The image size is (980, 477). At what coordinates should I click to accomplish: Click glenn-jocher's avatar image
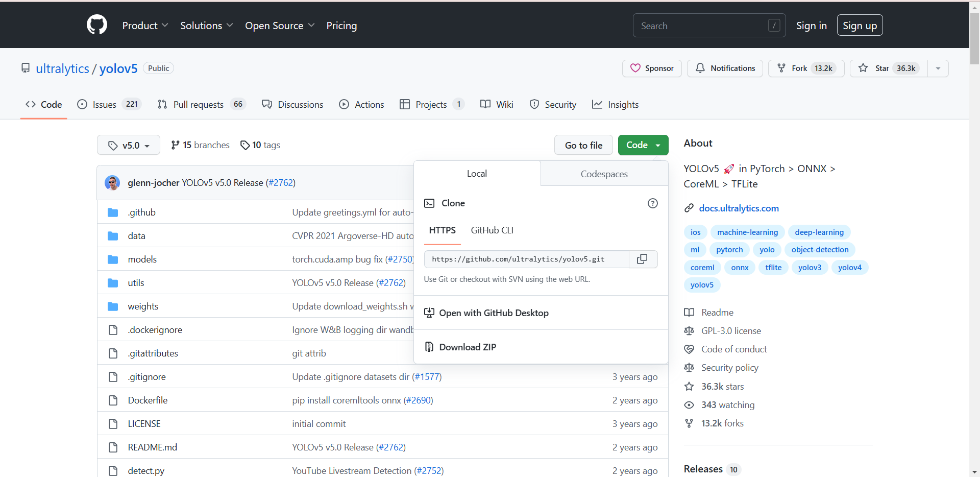click(x=112, y=182)
